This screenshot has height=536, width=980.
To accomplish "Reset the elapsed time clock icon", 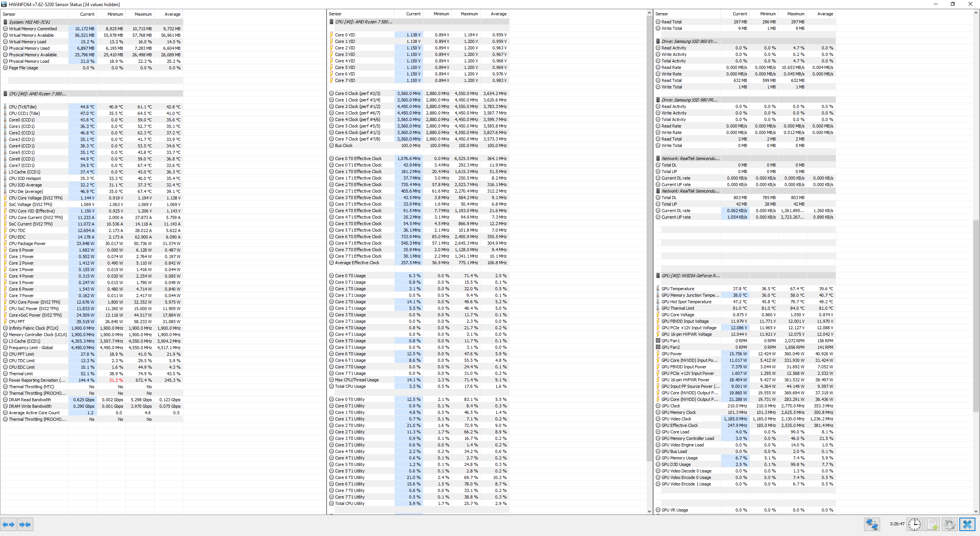I will coord(915,524).
